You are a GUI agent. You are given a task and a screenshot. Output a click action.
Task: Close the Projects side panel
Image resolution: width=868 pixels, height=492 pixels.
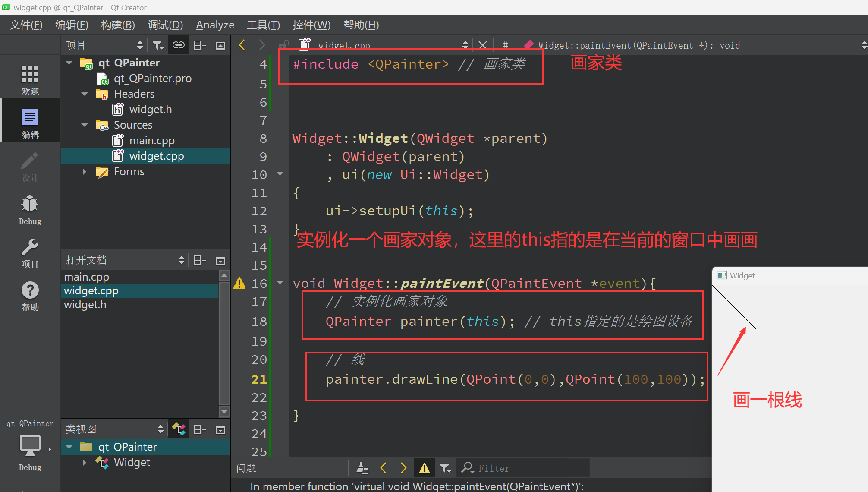(220, 45)
